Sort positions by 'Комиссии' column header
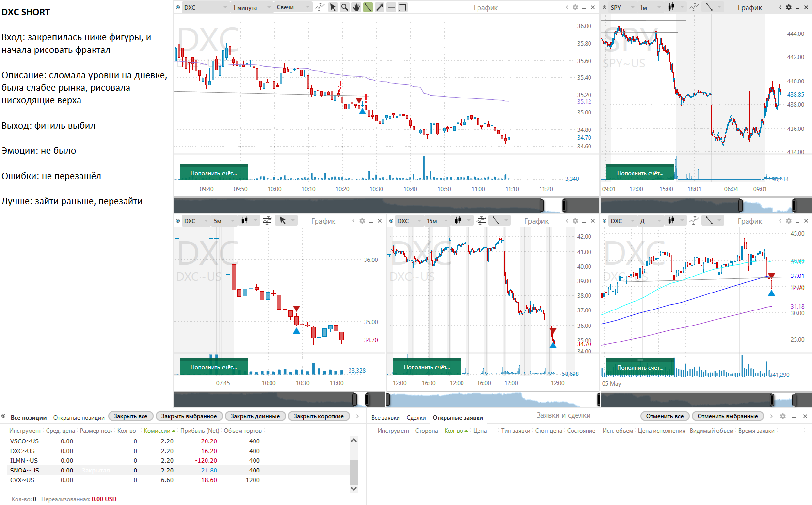This screenshot has height=505, width=812. 159,431
